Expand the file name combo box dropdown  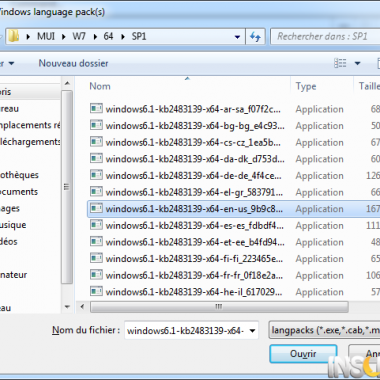pos(252,331)
